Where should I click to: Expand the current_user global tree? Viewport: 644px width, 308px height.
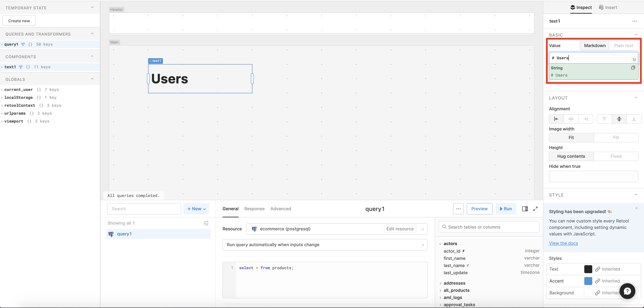click(2, 90)
